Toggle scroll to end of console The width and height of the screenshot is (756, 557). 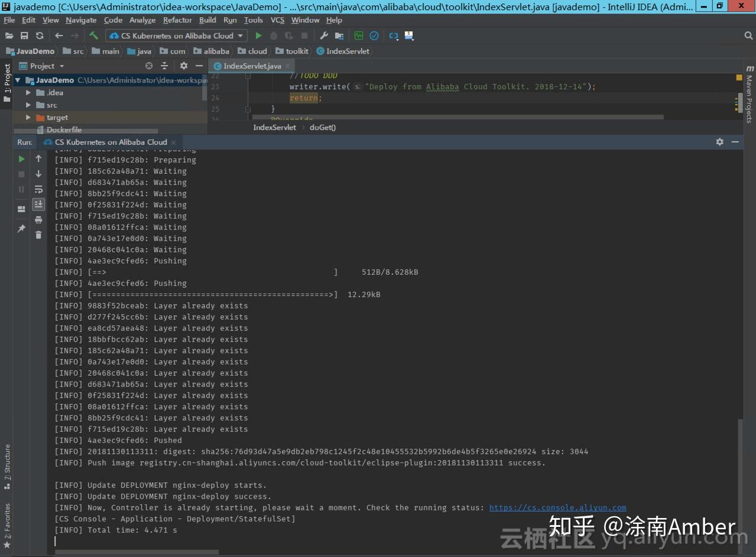38,204
